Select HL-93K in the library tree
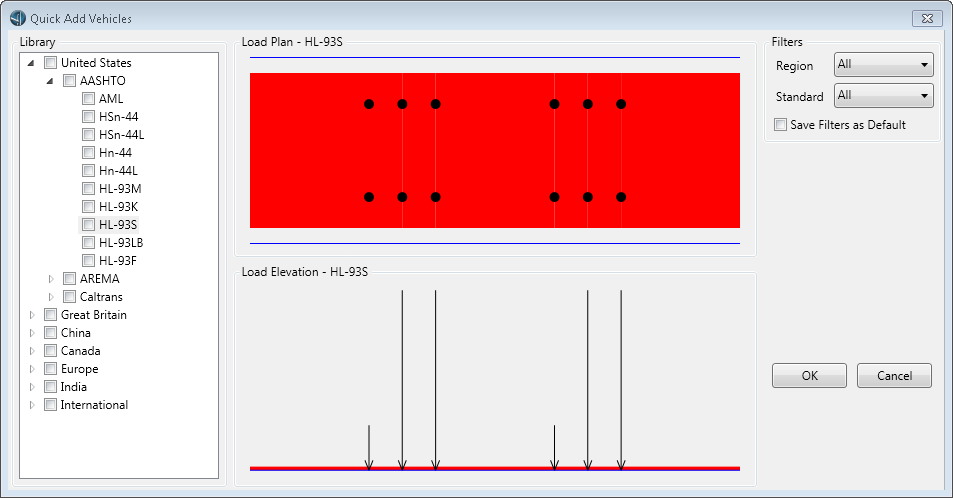This screenshot has width=953, height=498. (118, 207)
